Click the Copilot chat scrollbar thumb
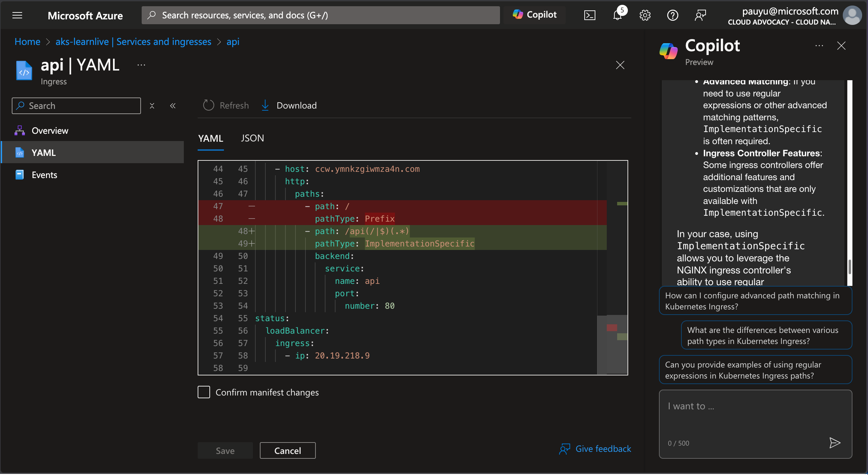 click(x=850, y=266)
